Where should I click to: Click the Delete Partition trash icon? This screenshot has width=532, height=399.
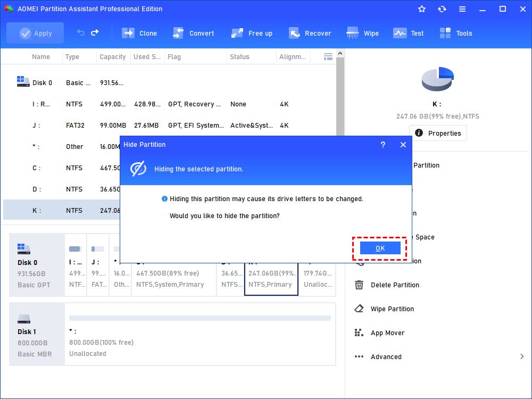(359, 285)
